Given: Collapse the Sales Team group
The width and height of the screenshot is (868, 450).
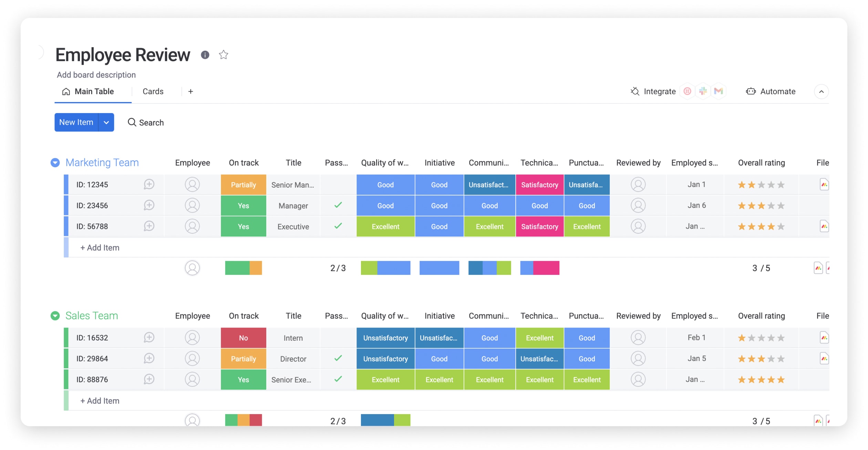Looking at the screenshot, I should tap(55, 316).
